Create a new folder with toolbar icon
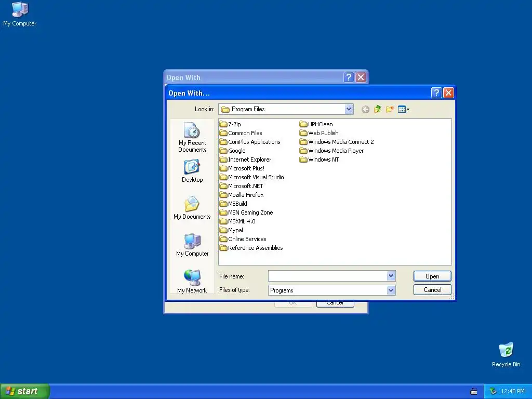Image resolution: width=532 pixels, height=399 pixels. [x=390, y=109]
